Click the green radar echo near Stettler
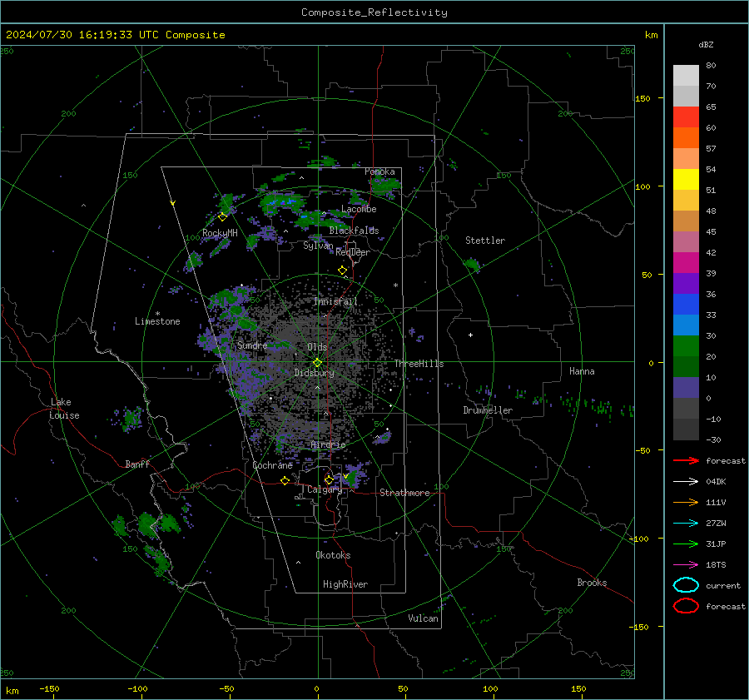Viewport: 749px width, 700px height. (472, 264)
